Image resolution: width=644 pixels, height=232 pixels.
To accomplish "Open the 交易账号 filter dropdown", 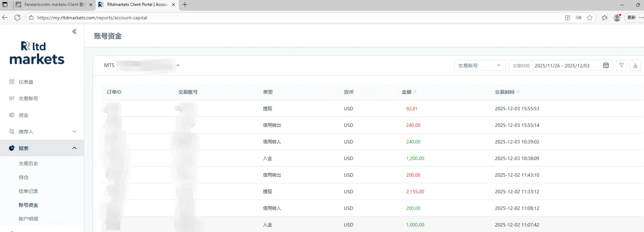I will [x=480, y=65].
